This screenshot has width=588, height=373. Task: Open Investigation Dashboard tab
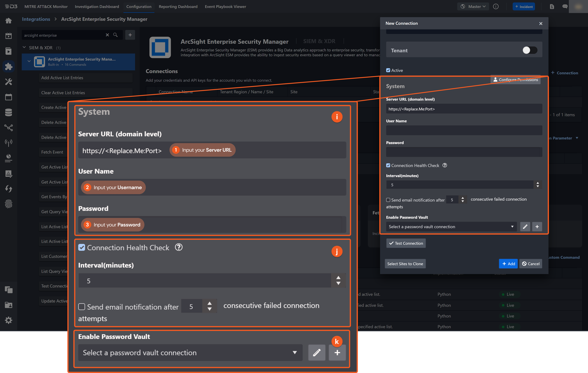pyautogui.click(x=97, y=7)
